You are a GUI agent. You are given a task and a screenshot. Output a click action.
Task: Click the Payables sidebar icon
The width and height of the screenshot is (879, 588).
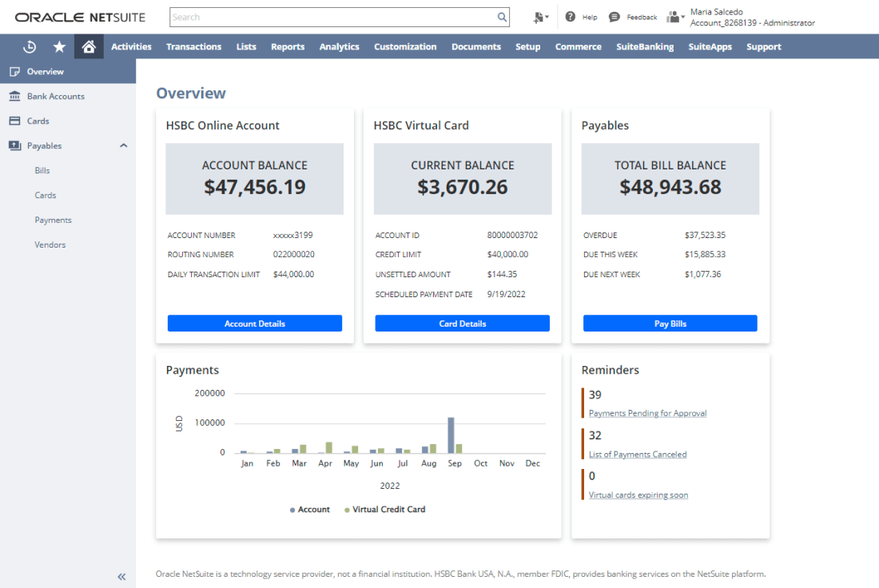(14, 145)
